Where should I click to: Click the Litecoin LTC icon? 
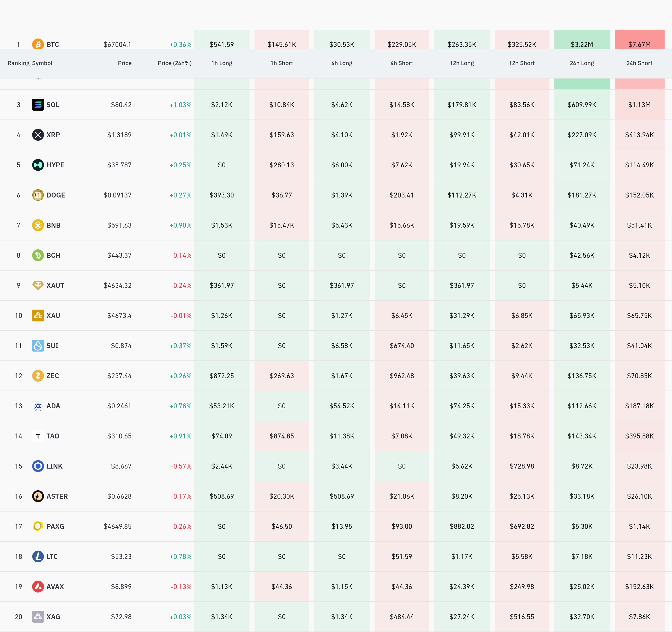pos(38,556)
